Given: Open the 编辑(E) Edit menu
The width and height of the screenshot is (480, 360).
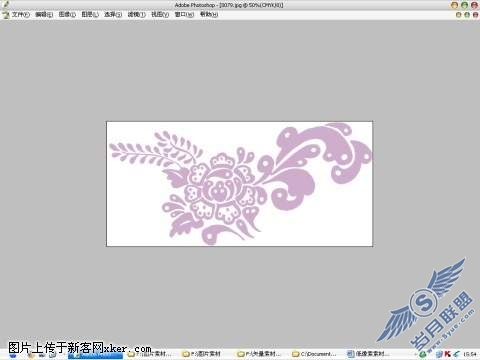Looking at the screenshot, I should point(44,14).
